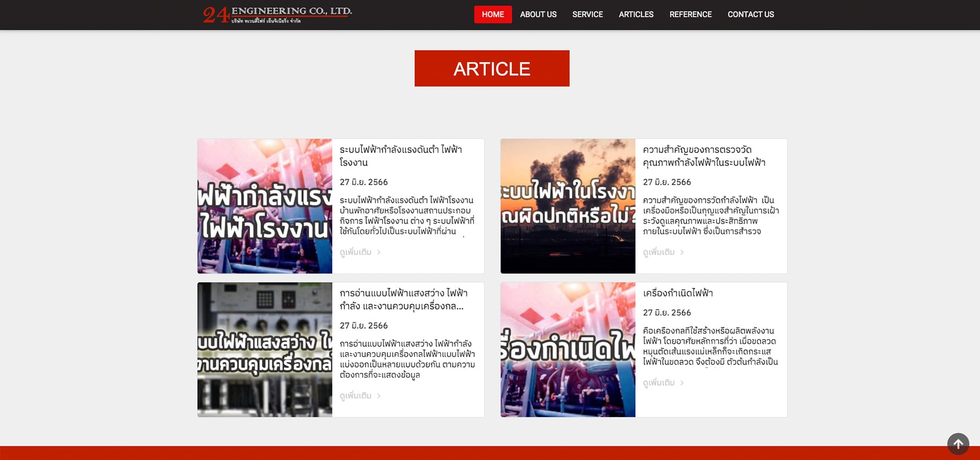Select CONTACT US in the navigation
The width and height of the screenshot is (980, 460).
point(750,14)
